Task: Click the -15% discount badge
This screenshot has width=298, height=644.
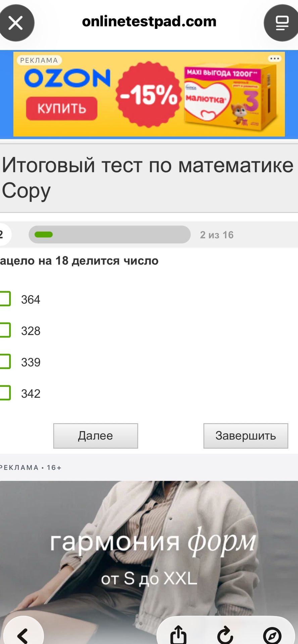Action: [x=149, y=95]
